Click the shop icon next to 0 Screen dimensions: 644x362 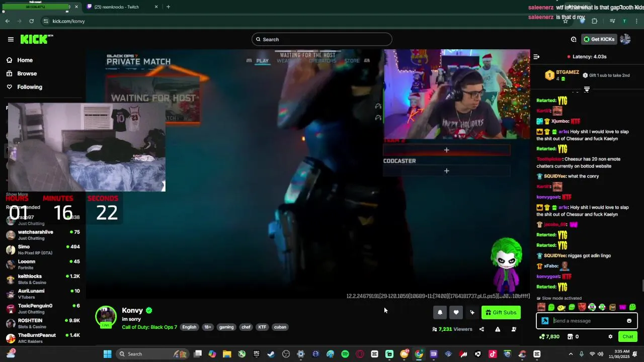[x=570, y=337]
